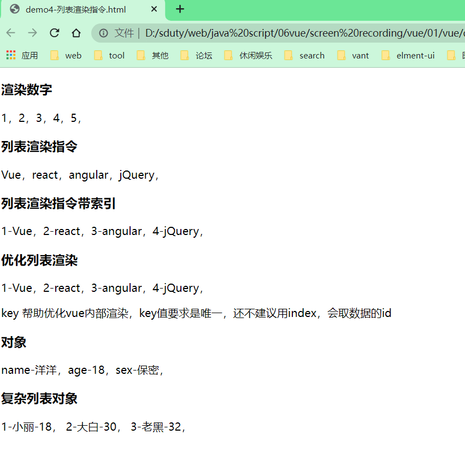Open the 论坛 bookmark folder
Viewport: 465px width, 476px height.
(196, 56)
